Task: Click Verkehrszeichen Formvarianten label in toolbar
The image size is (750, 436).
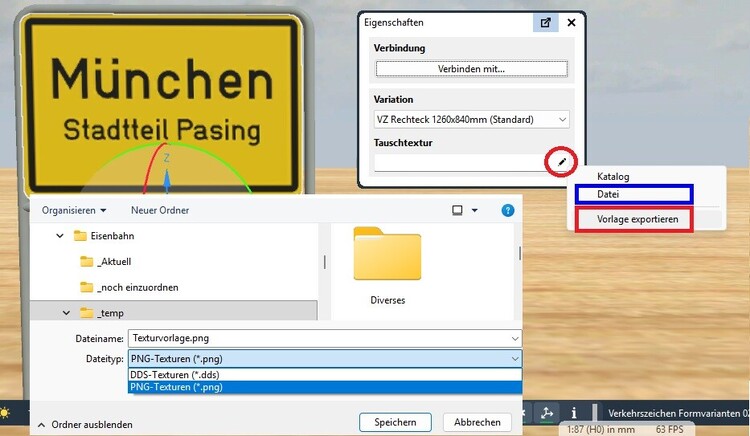Action: (678, 413)
